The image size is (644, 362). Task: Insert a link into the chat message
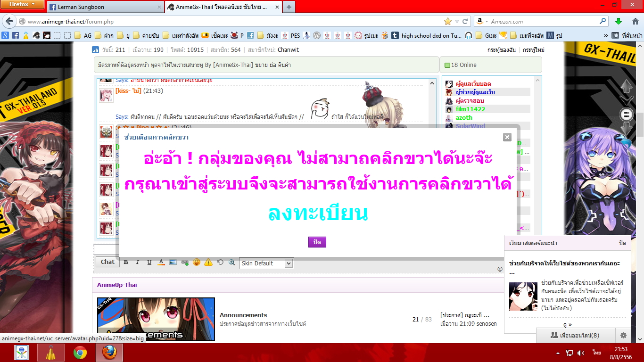(185, 263)
